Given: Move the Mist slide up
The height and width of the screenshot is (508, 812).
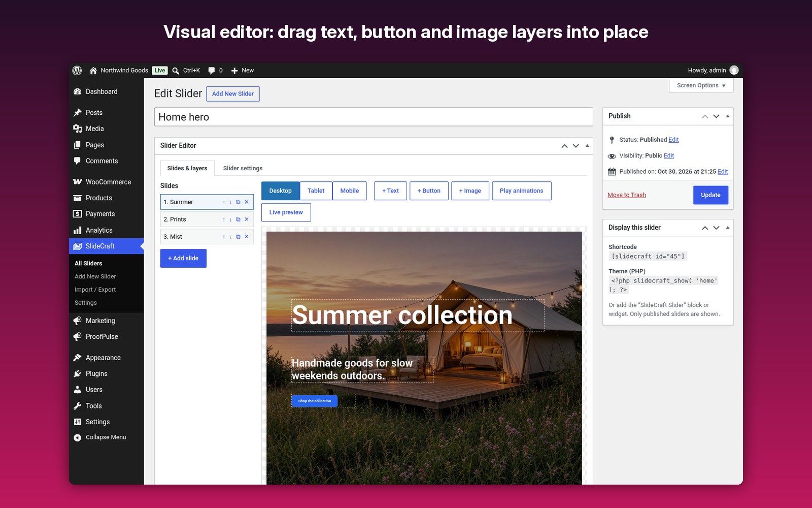Looking at the screenshot, I should coord(224,237).
